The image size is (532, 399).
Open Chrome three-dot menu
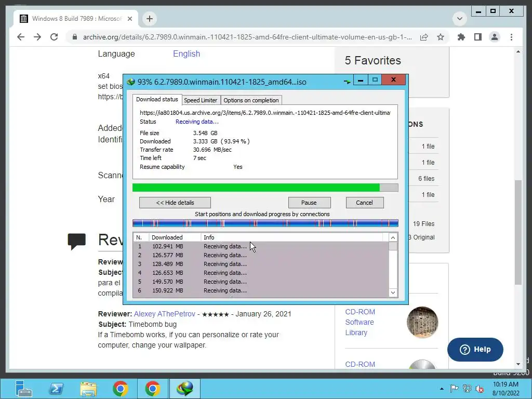pos(511,37)
